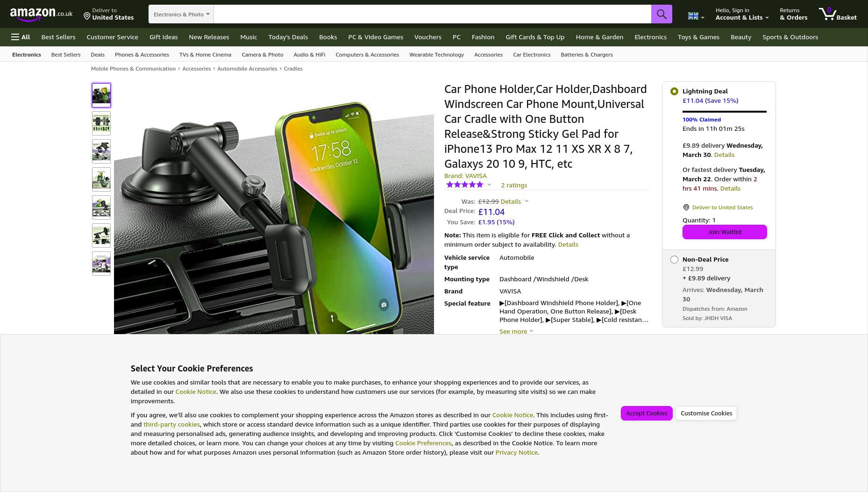Expand See more special features
The height and width of the screenshot is (492, 868).
(x=516, y=331)
